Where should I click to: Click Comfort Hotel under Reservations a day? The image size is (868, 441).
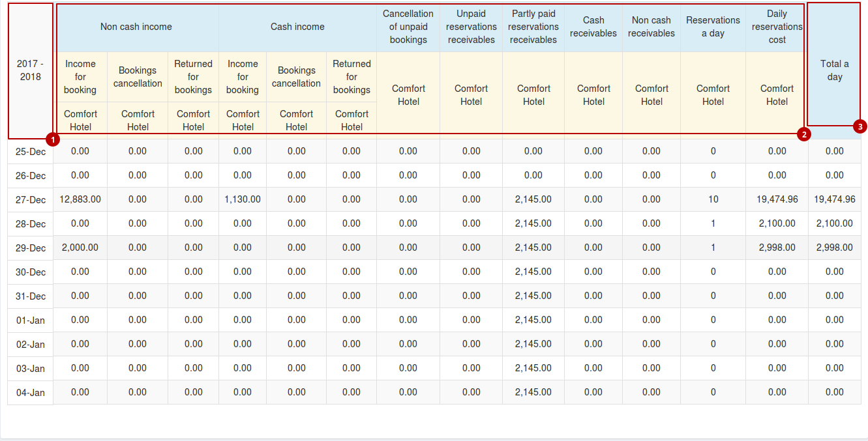(713, 95)
